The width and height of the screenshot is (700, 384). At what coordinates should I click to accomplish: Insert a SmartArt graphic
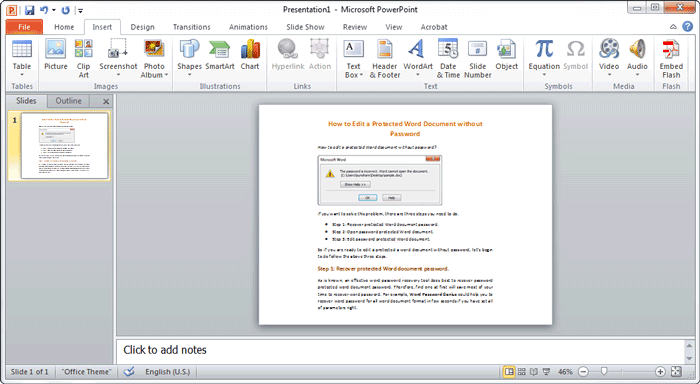[x=220, y=54]
